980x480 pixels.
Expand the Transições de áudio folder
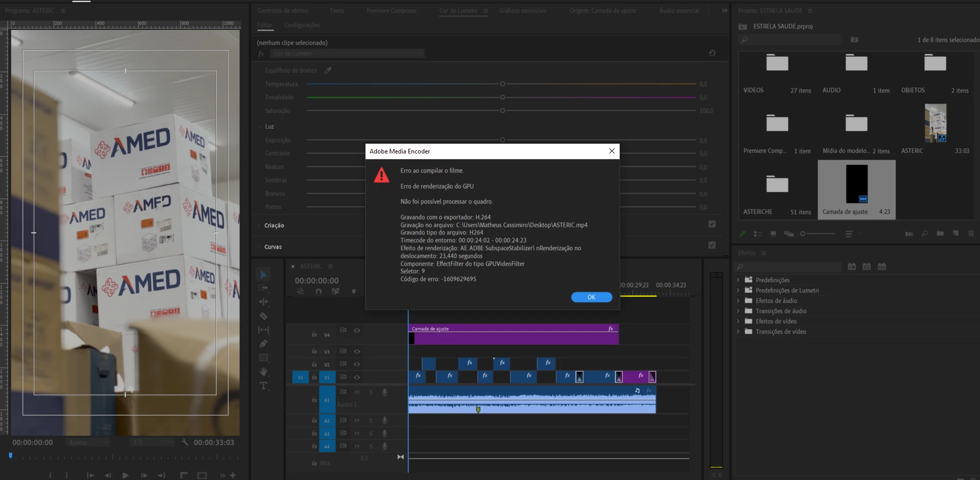tap(738, 311)
